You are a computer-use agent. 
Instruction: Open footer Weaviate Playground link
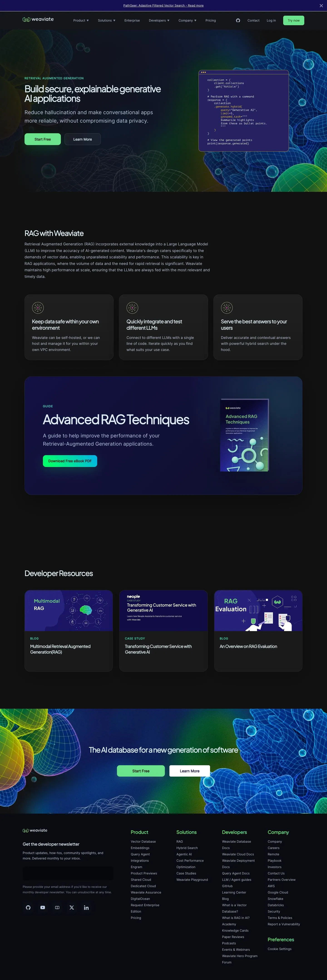coord(192,880)
